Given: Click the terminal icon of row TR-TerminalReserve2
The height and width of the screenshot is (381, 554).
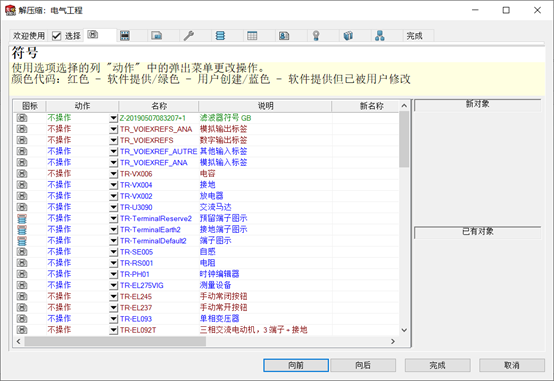Looking at the screenshot, I should (22, 218).
